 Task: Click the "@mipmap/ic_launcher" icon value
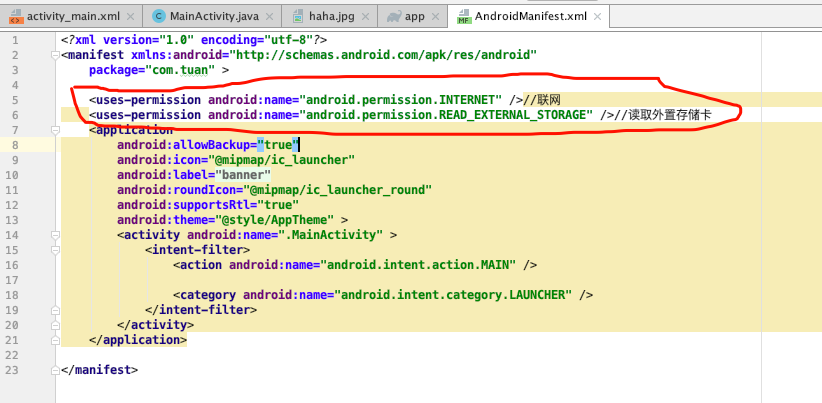coord(282,160)
